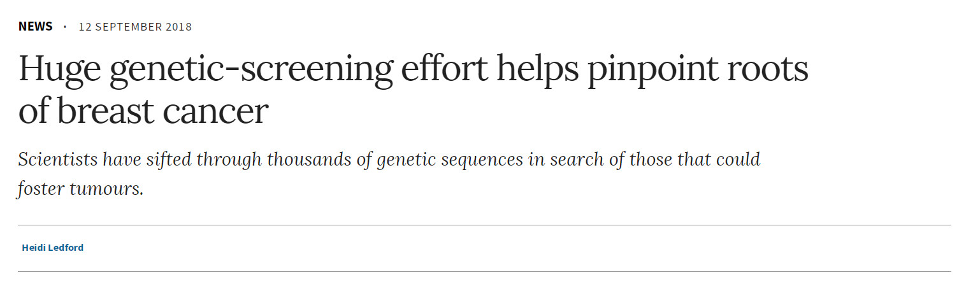Click "breast cancer" in the headline's second line

point(162,111)
